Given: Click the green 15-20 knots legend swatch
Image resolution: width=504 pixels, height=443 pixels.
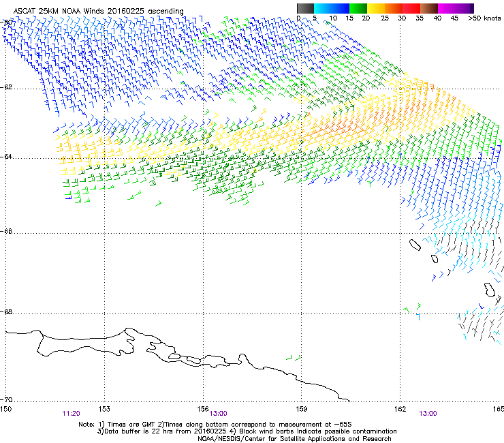Looking at the screenshot, I should tap(358, 8).
